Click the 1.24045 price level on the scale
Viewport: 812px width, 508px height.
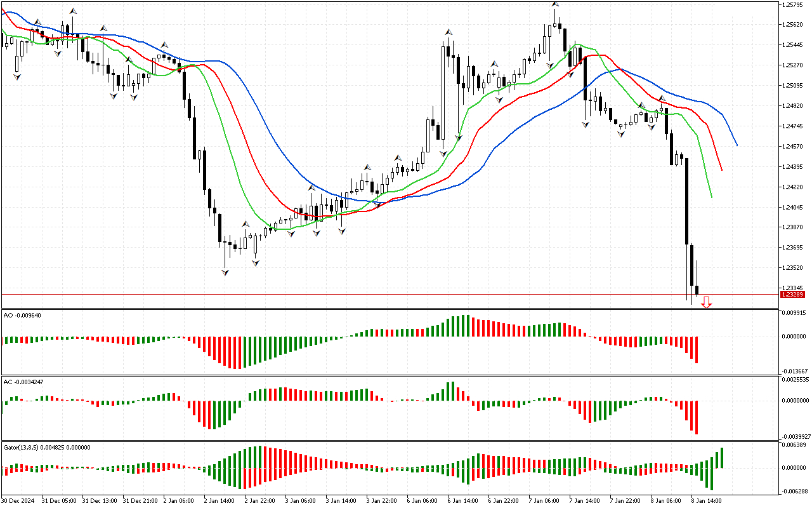[x=794, y=208]
